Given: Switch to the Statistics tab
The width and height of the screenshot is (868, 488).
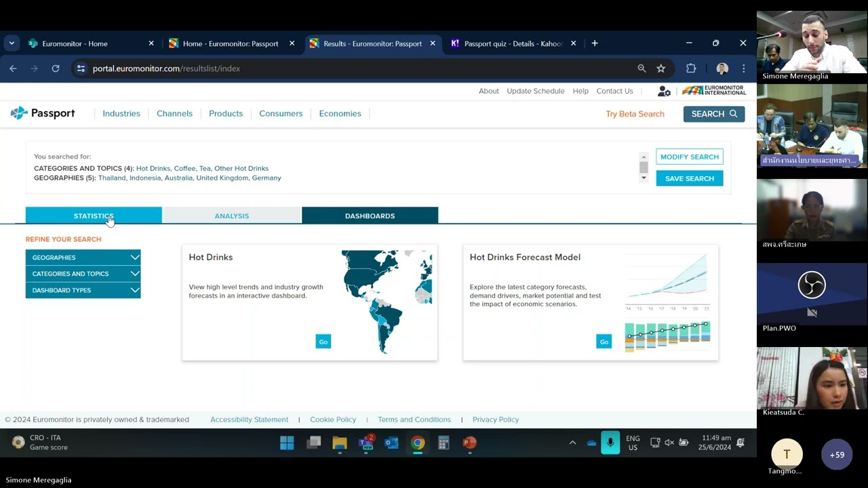Looking at the screenshot, I should pyautogui.click(x=94, y=216).
